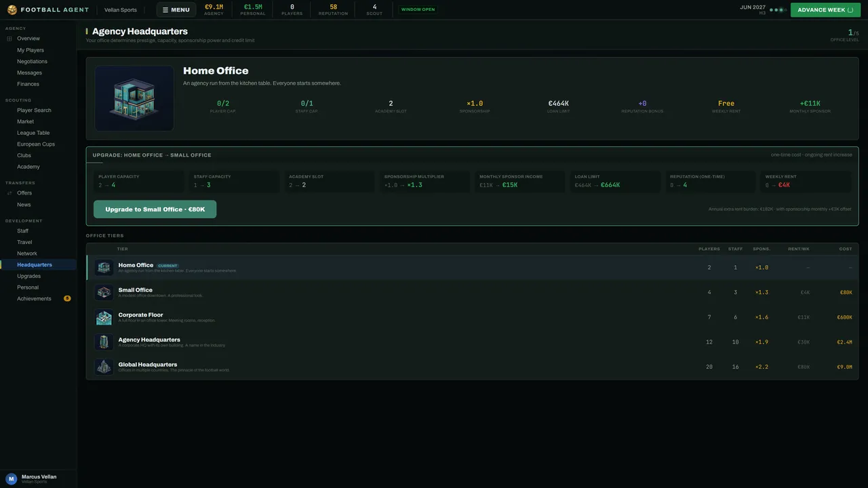Open Academy in sidebar
The height and width of the screenshot is (488, 868).
coord(28,167)
